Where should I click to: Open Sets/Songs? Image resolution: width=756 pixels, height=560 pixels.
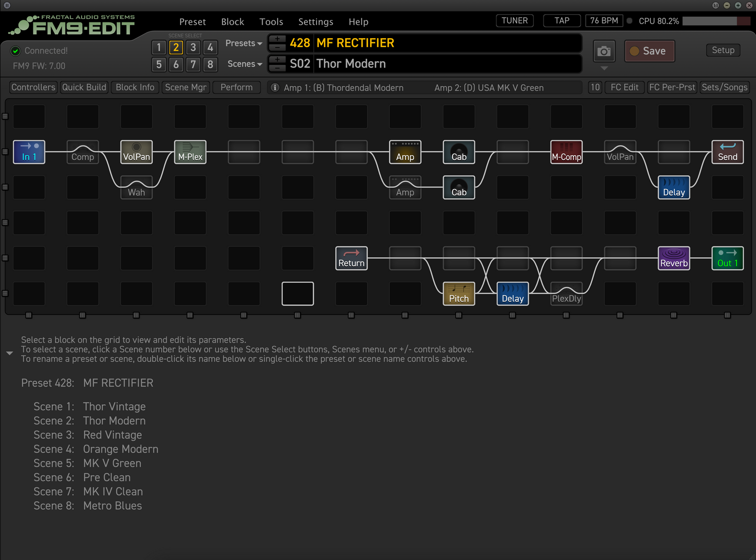pyautogui.click(x=725, y=87)
